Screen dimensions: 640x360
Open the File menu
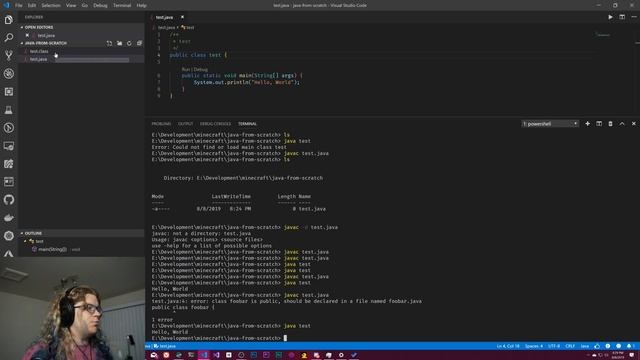pos(19,5)
